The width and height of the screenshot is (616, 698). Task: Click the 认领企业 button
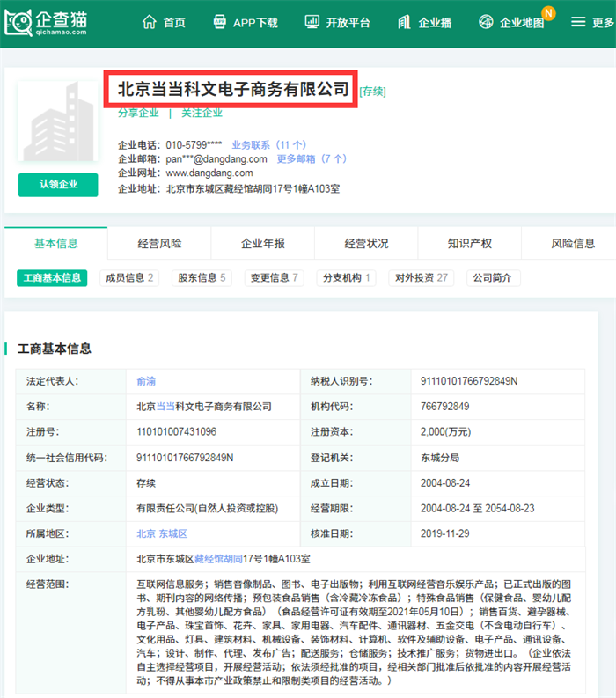coord(58,185)
